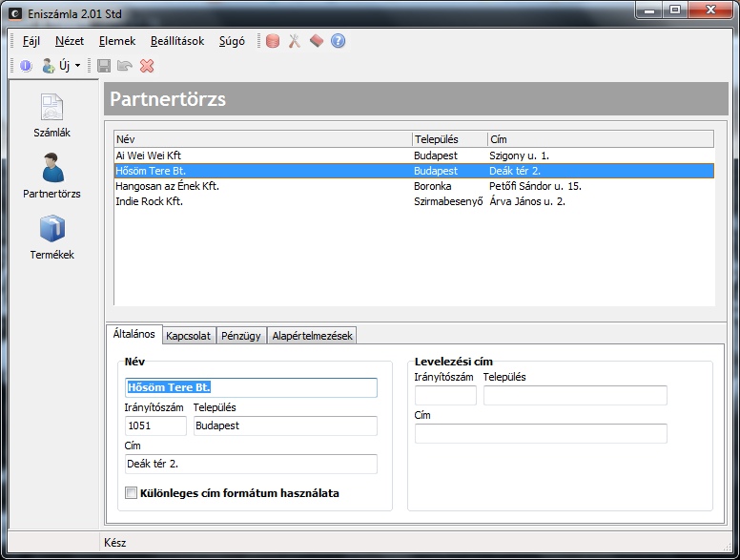The image size is (740, 560).
Task: Open help via the blue question mark icon
Action: 338,41
